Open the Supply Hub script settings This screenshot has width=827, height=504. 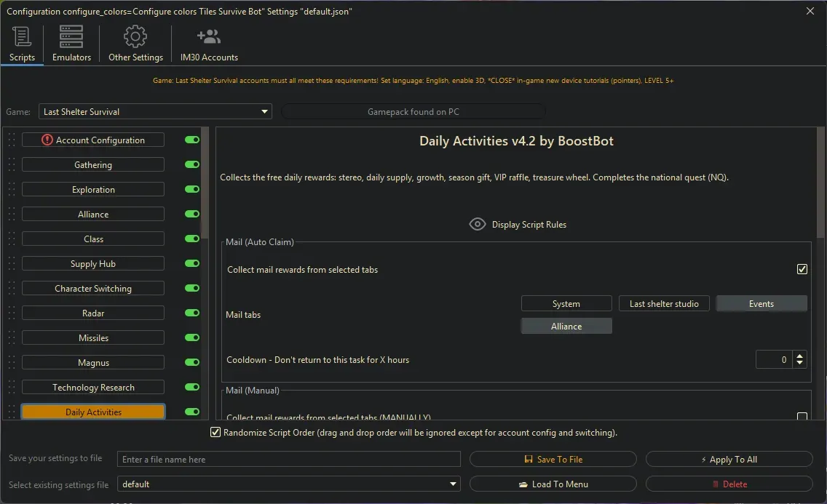(93, 264)
